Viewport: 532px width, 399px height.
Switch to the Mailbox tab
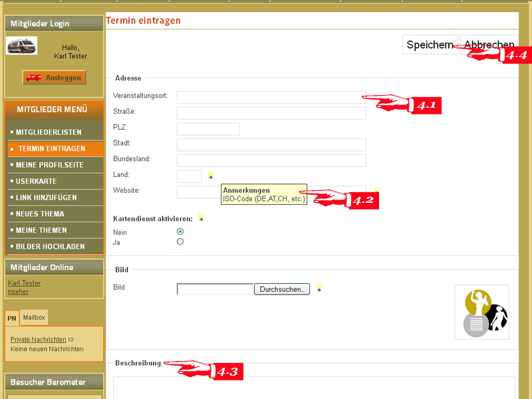coord(34,318)
